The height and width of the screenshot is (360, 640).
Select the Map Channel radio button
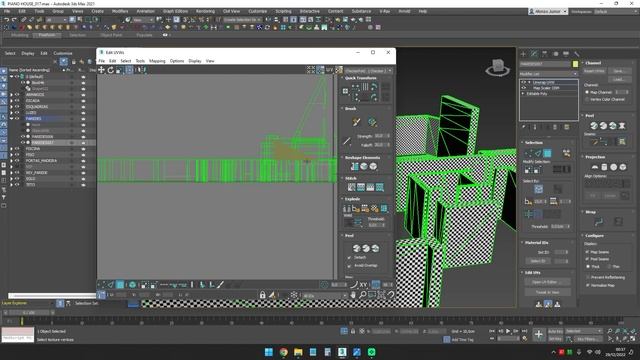coord(587,92)
